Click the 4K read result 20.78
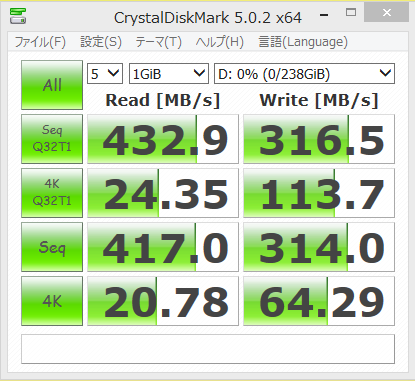Image resolution: width=415 pixels, height=381 pixels. click(x=163, y=301)
